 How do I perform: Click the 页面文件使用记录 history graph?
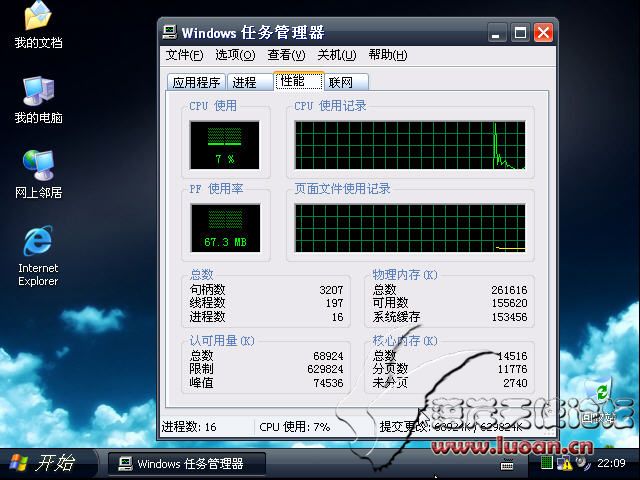pyautogui.click(x=410, y=228)
